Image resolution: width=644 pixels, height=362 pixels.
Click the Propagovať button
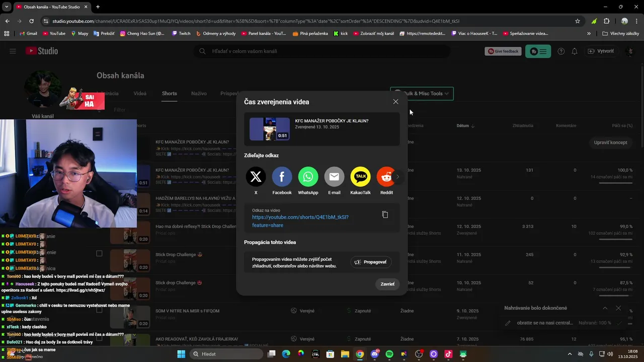click(x=371, y=262)
